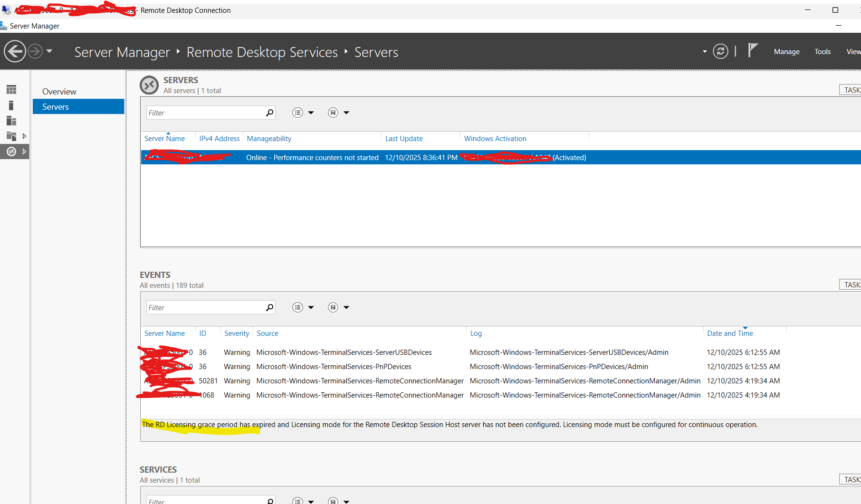Open File and Storage Services sidebar icon
Image resolution: width=861 pixels, height=504 pixels.
pyautogui.click(x=11, y=136)
